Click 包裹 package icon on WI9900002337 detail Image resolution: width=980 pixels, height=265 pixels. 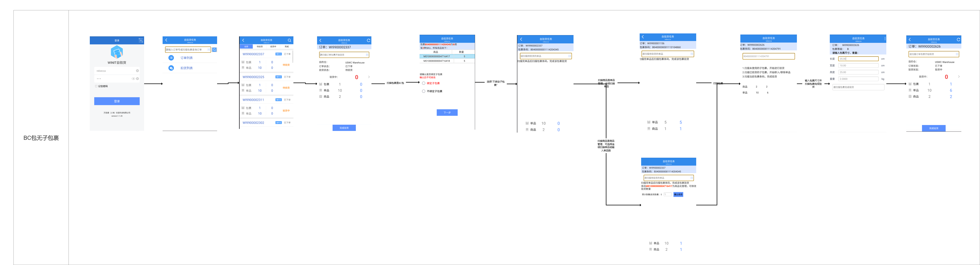pyautogui.click(x=321, y=84)
